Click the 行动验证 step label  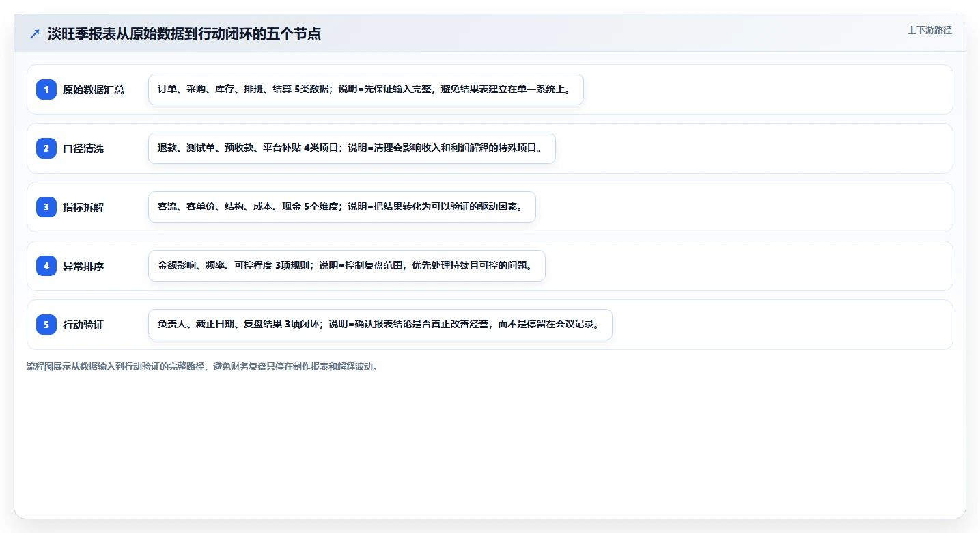point(83,325)
